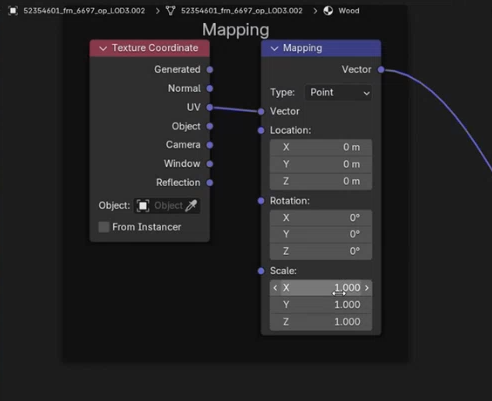This screenshot has height=401, width=492.
Task: Click the Wood material sphere icon
Action: click(x=328, y=11)
